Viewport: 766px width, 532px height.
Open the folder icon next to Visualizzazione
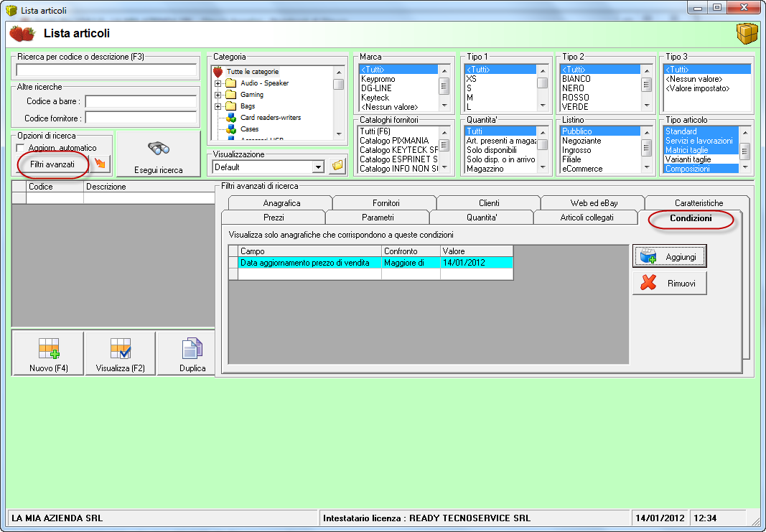pos(337,166)
